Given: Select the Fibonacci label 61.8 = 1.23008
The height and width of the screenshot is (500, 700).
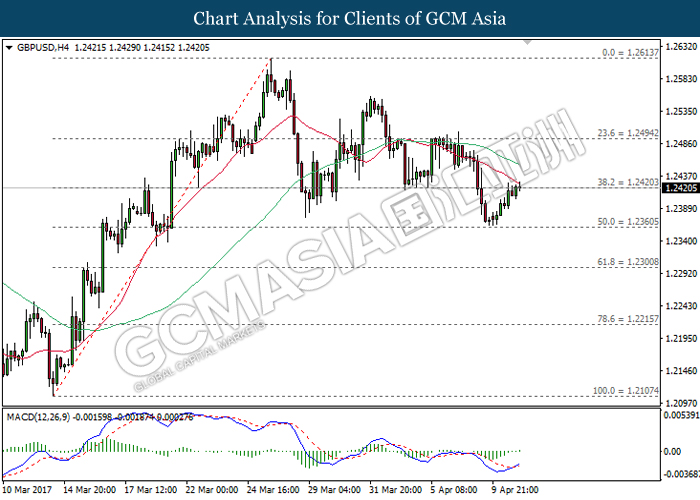Looking at the screenshot, I should 628,262.
